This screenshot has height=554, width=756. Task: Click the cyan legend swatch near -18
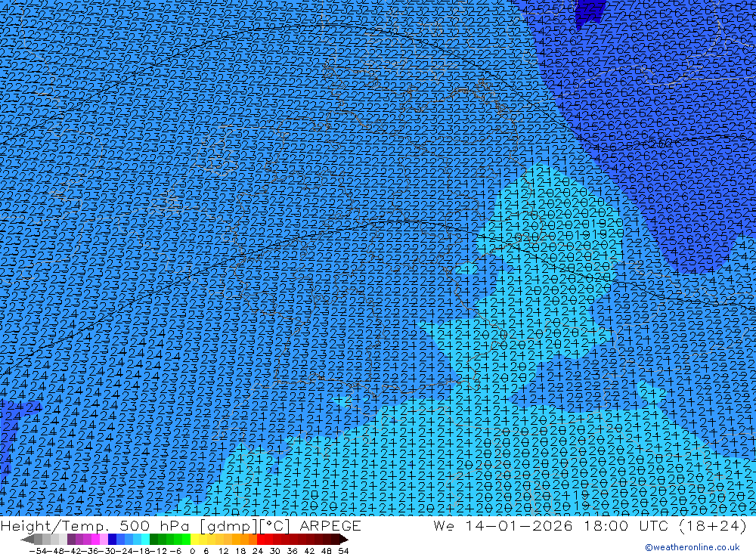click(145, 540)
